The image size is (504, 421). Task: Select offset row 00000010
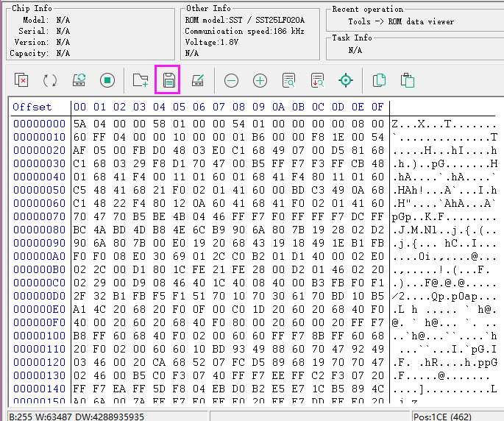(x=39, y=137)
